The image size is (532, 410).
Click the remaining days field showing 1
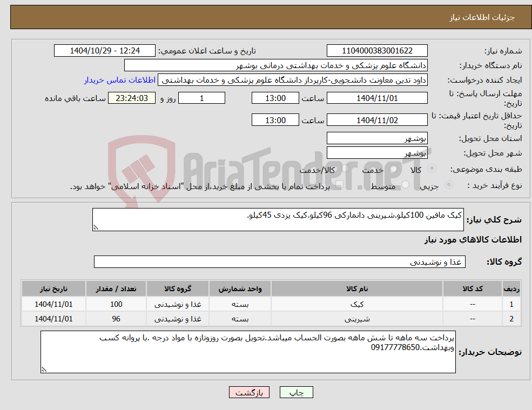[201, 98]
